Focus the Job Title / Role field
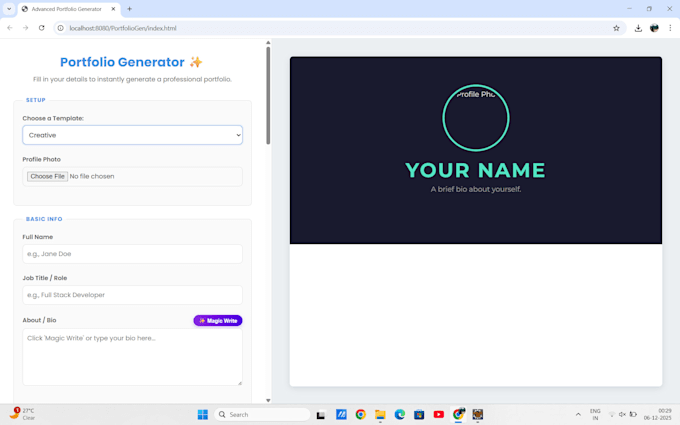 pos(132,295)
